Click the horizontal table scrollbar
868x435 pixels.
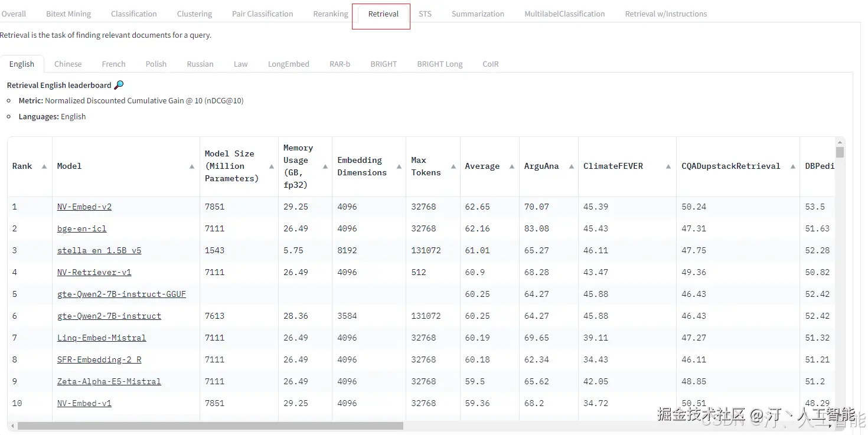[x=210, y=426]
